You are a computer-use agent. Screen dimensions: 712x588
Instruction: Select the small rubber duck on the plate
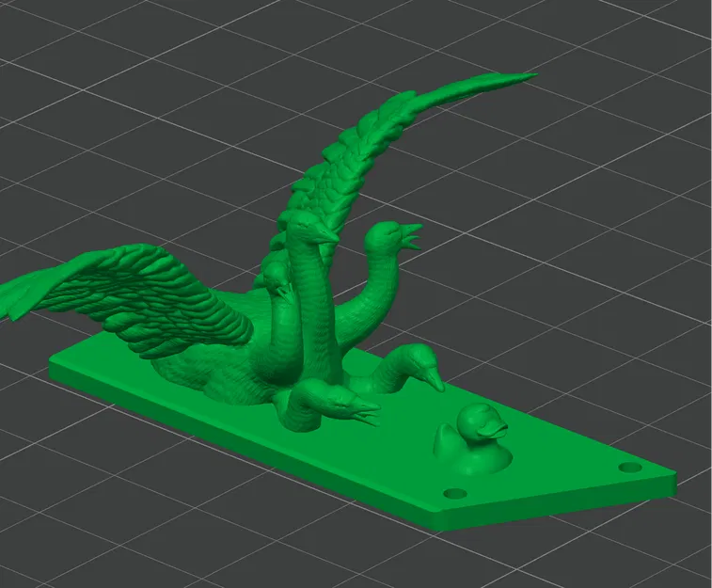[x=472, y=438]
